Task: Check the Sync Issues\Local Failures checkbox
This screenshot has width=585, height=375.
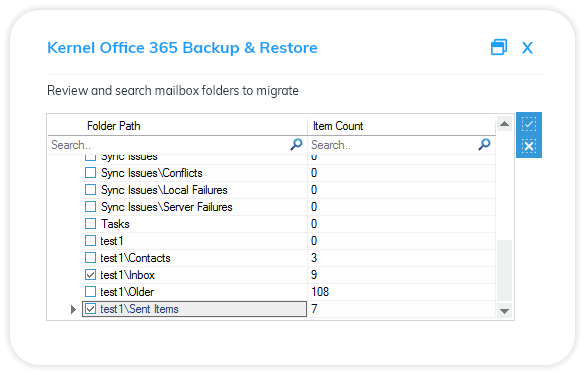Action: pos(90,190)
